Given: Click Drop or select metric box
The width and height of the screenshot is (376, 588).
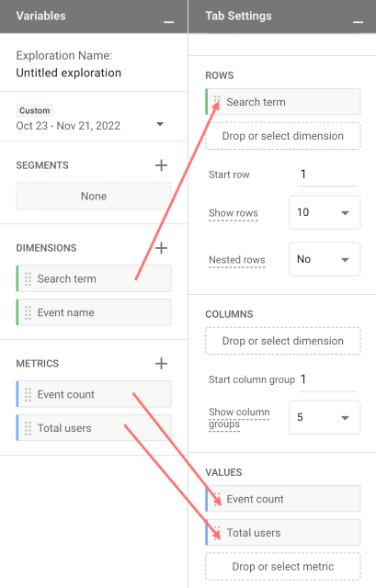Looking at the screenshot, I should click(x=283, y=566).
